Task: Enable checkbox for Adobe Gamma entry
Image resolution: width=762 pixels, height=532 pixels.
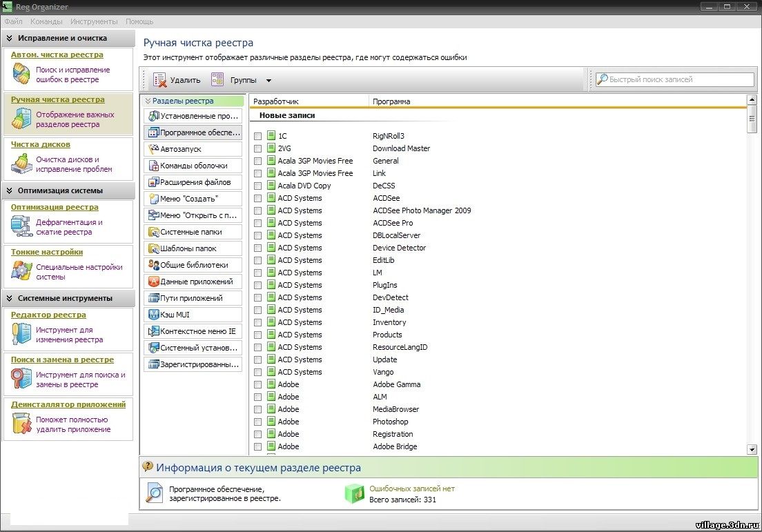Action: point(258,385)
